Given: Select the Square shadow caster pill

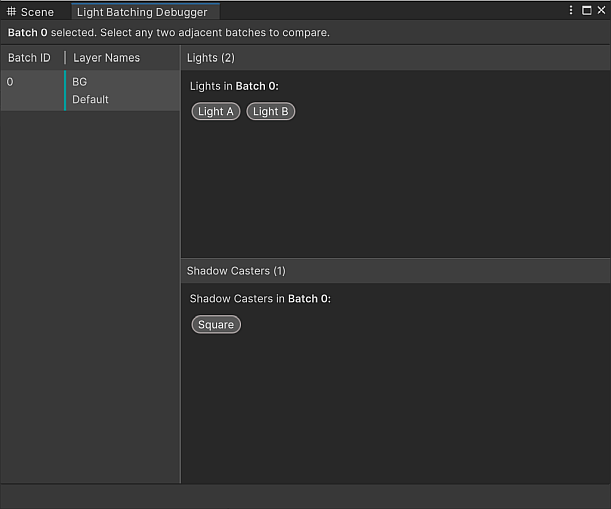Looking at the screenshot, I should (x=216, y=324).
